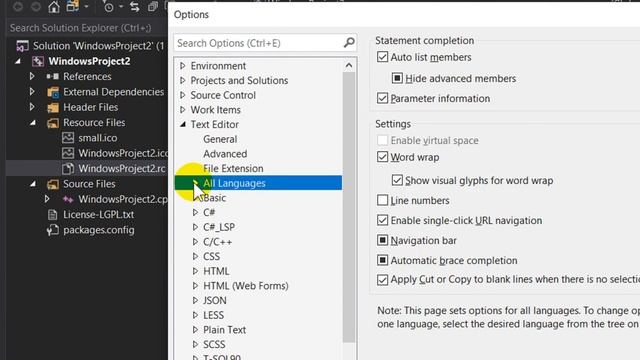The width and height of the screenshot is (640, 360).
Task: Click Sync with Active Document arrows icon
Action: (x=135, y=7)
